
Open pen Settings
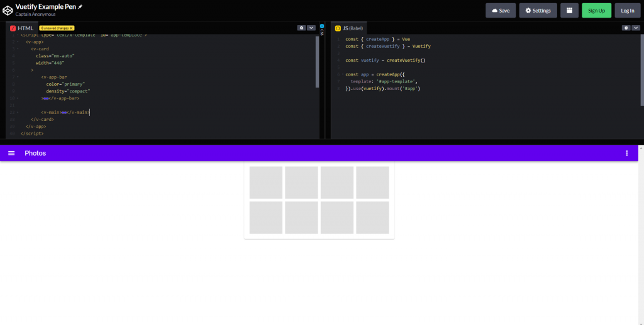(538, 10)
